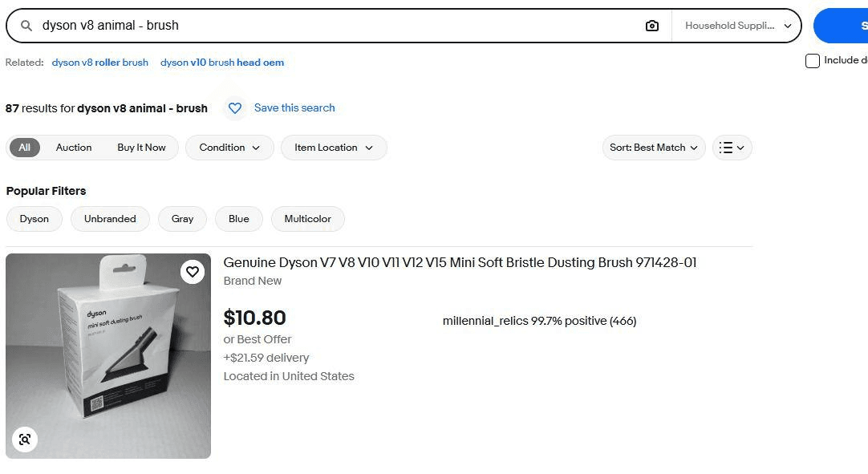Open the Genuine Dyson Mini Soft Dusting Brush listing

[460, 262]
